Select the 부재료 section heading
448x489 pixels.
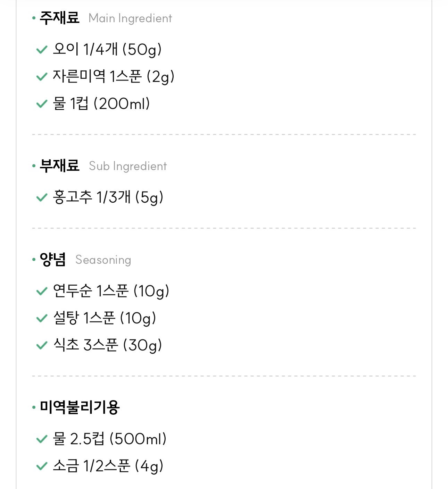59,166
